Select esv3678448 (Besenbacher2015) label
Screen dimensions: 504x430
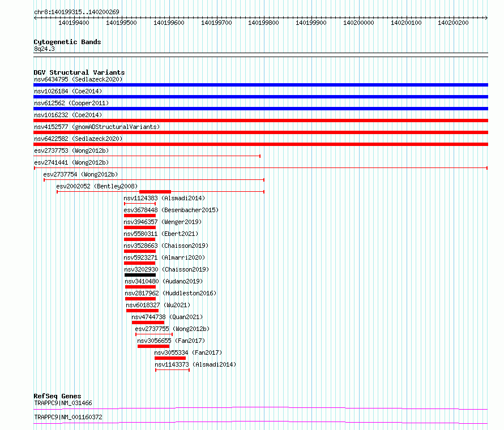click(x=171, y=210)
